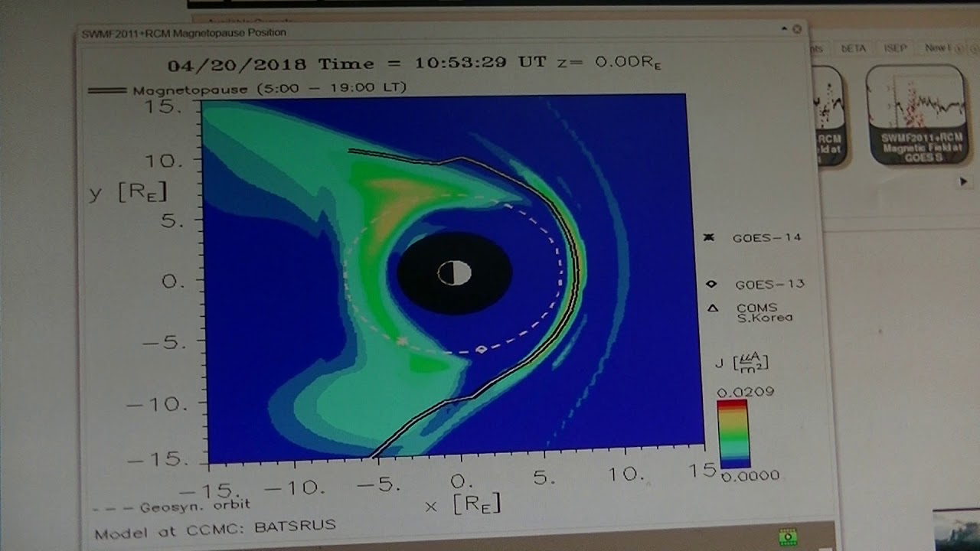Click the COMS S.Korea legend entry

click(750, 312)
